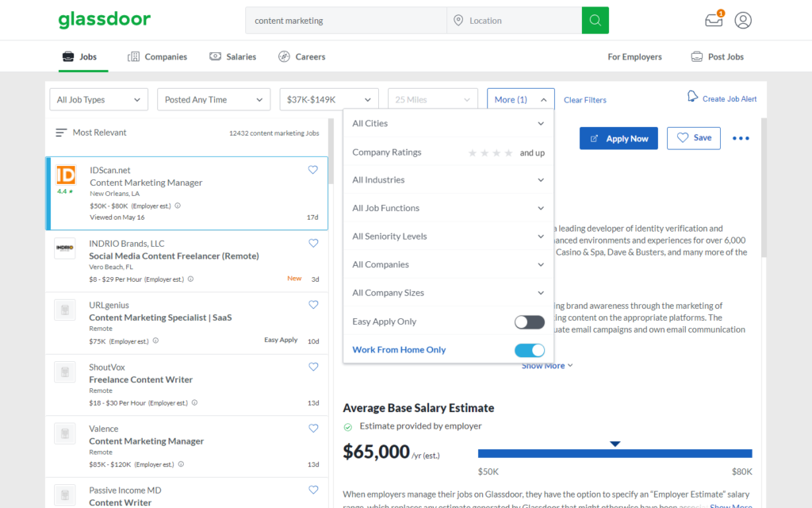Open All Job Types dropdown
Viewport: 812px width, 508px height.
point(99,99)
